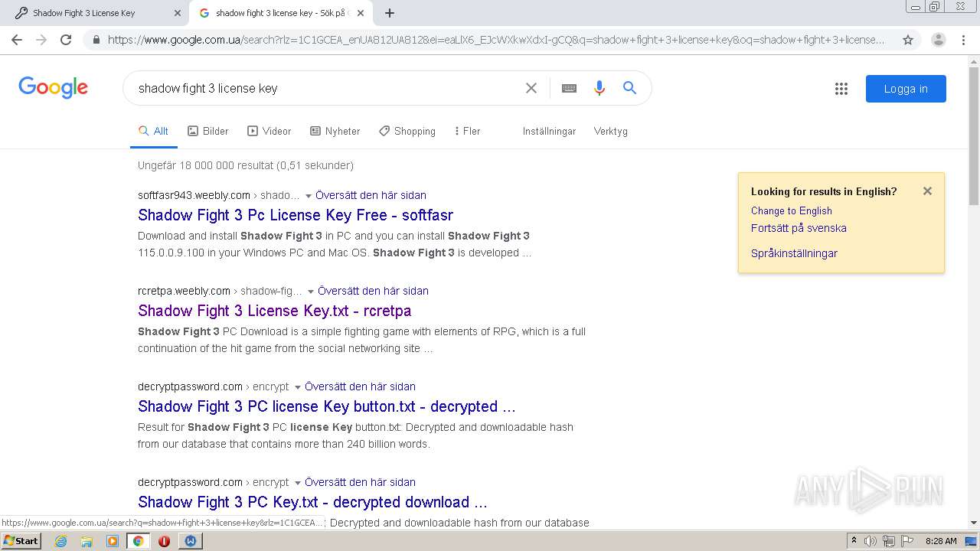Expand dropdown arrow for the decryptpassword.com result titled 'Shadow Fight 3 PC license Key button.txt'
This screenshot has height=551, width=980.
coord(298,387)
